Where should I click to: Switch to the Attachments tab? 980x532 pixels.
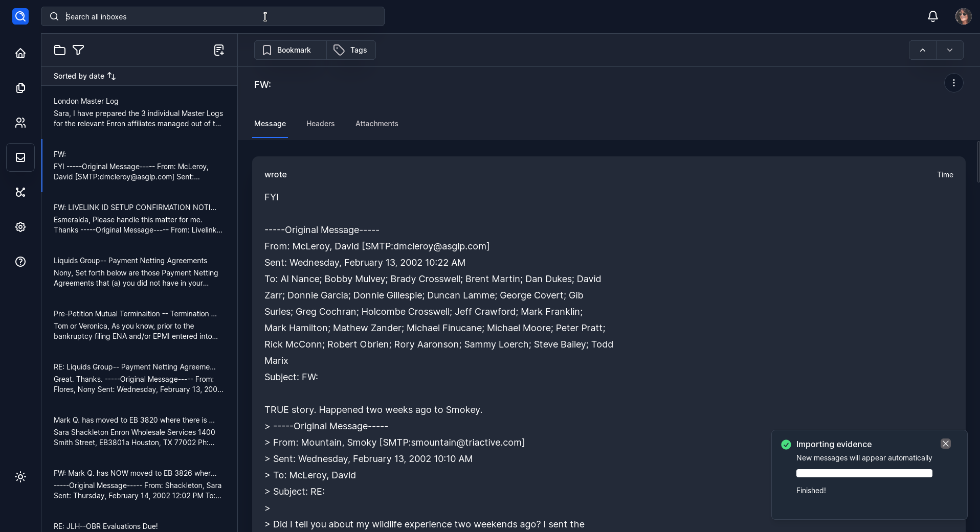[x=376, y=124]
